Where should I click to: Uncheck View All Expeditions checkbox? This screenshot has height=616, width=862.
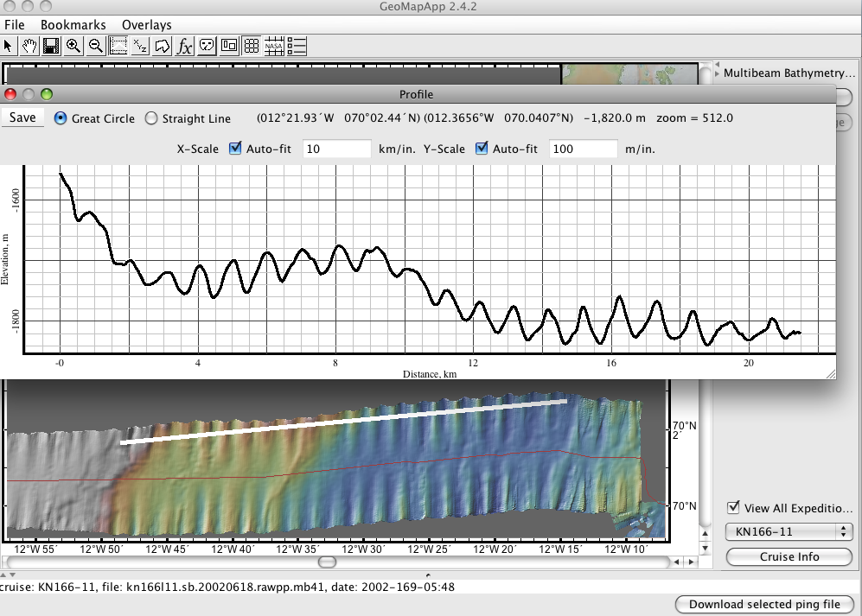point(734,508)
